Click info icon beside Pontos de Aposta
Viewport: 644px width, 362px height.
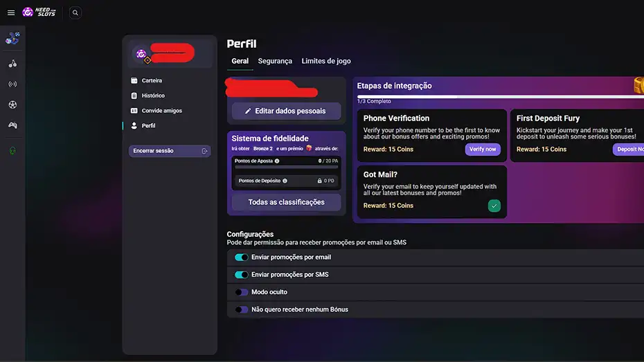[277, 161]
